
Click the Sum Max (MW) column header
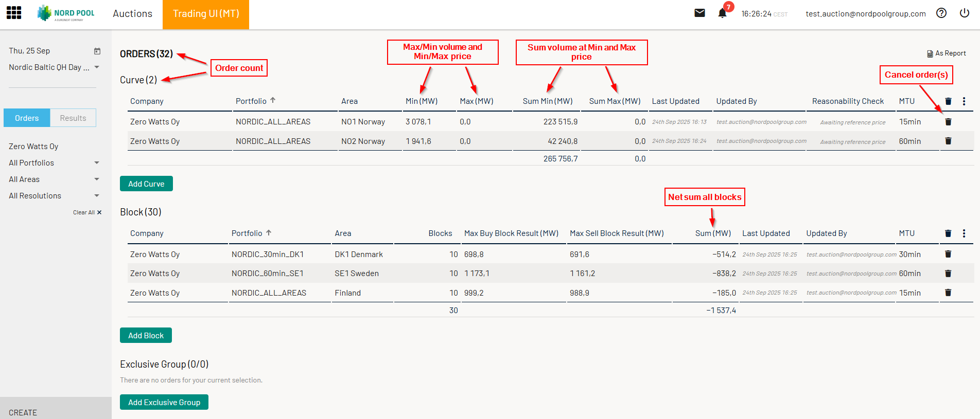coord(615,101)
